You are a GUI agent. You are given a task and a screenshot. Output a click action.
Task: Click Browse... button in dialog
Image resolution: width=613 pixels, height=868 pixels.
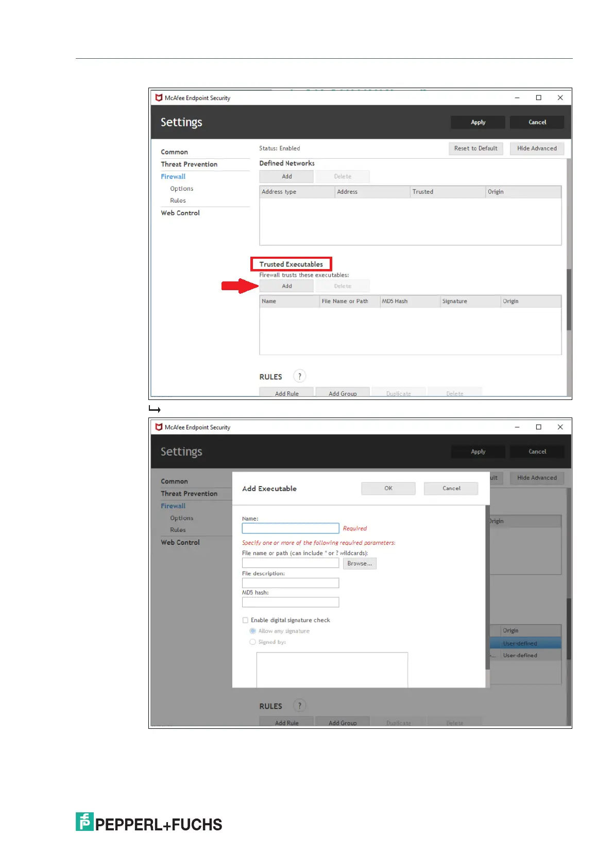[360, 563]
